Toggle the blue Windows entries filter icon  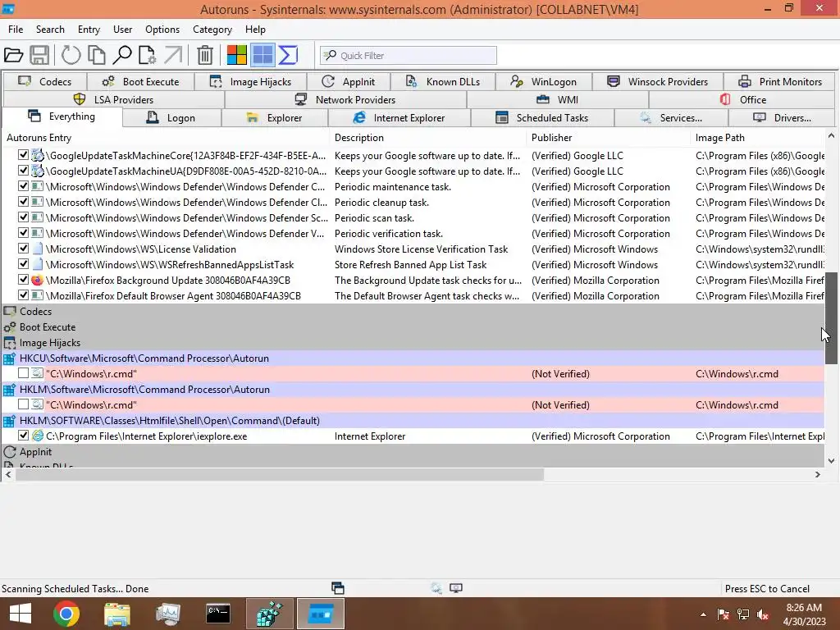point(262,55)
